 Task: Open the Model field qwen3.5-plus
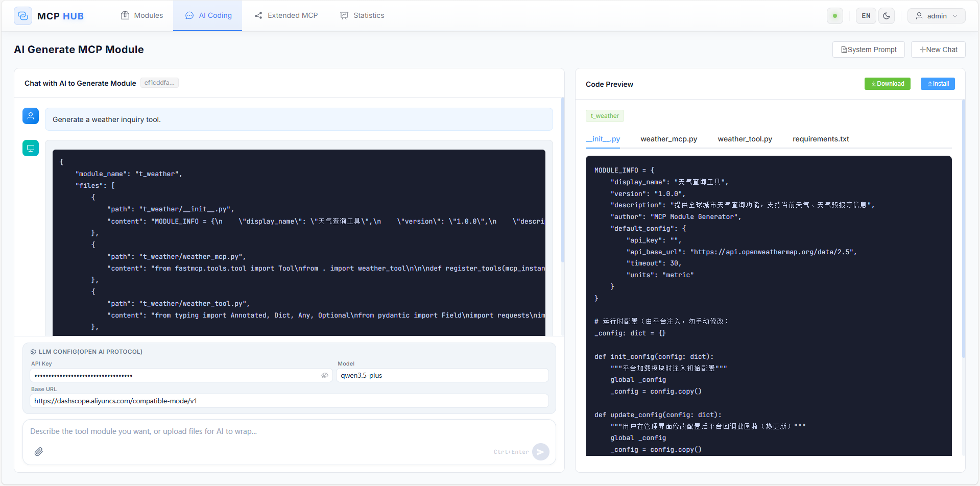pos(442,375)
